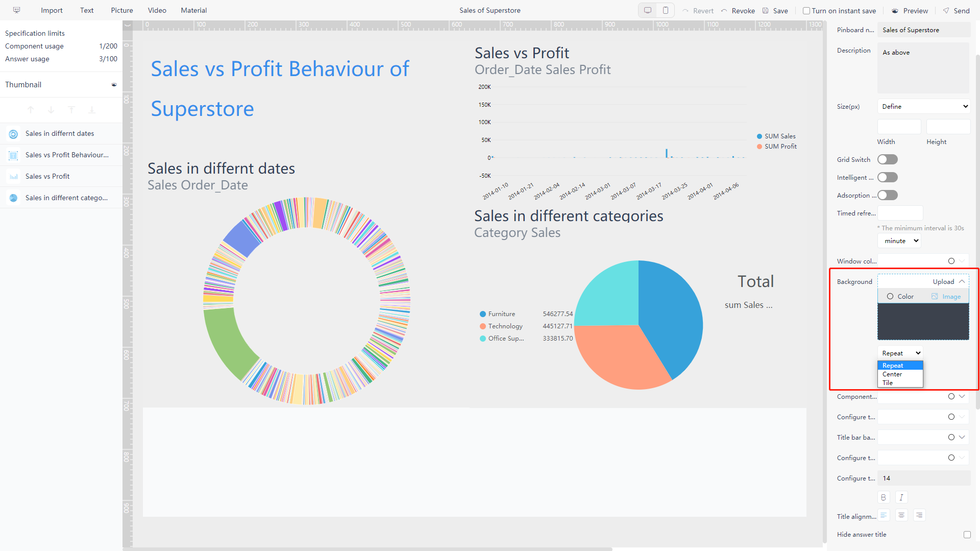Click the Component color swatch circle
Image resolution: width=980 pixels, height=551 pixels.
[951, 396]
